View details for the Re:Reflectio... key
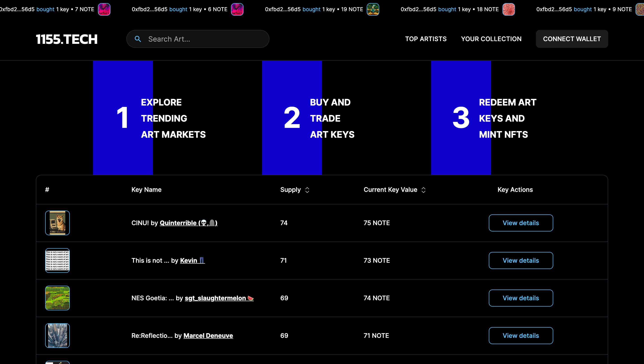The width and height of the screenshot is (644, 364). (521, 335)
